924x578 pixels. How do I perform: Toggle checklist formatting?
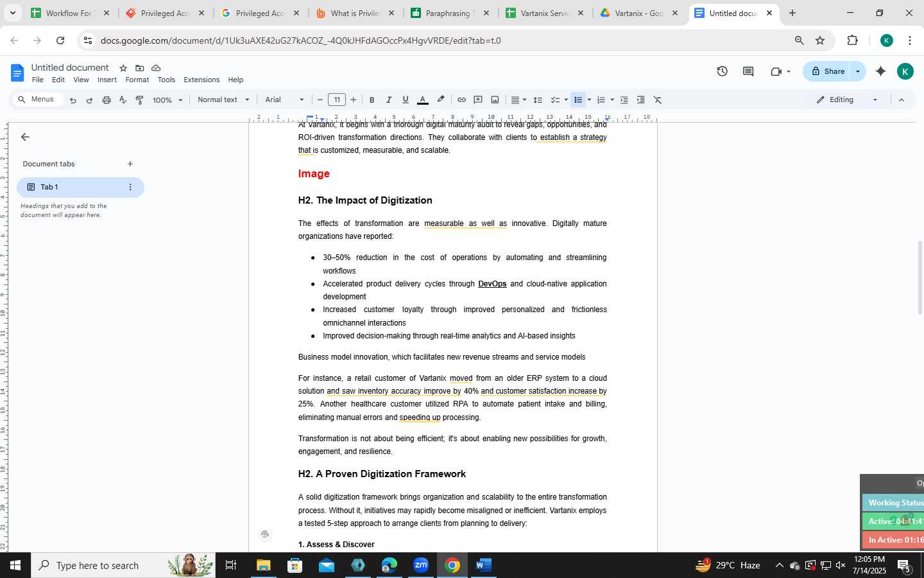(x=555, y=100)
